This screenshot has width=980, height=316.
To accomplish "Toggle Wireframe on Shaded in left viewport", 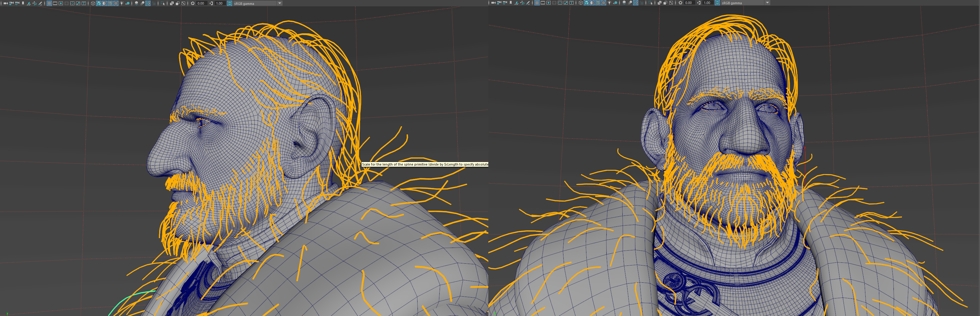I will 110,3.
